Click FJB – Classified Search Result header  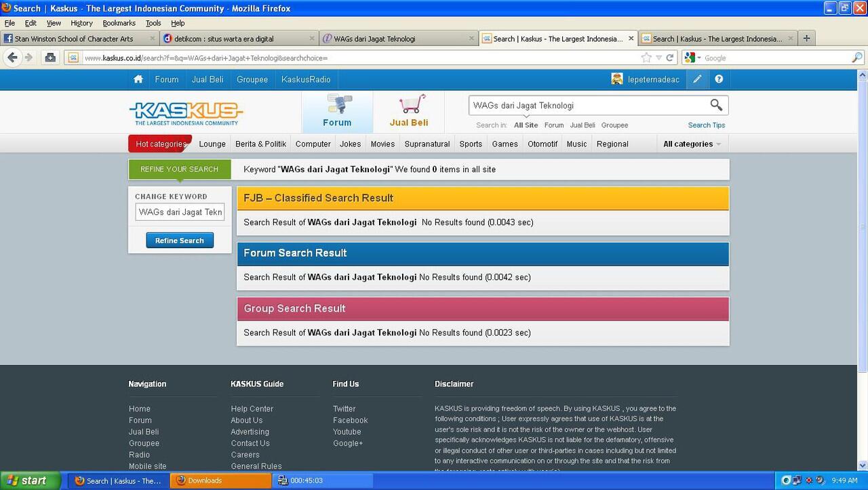(x=483, y=198)
